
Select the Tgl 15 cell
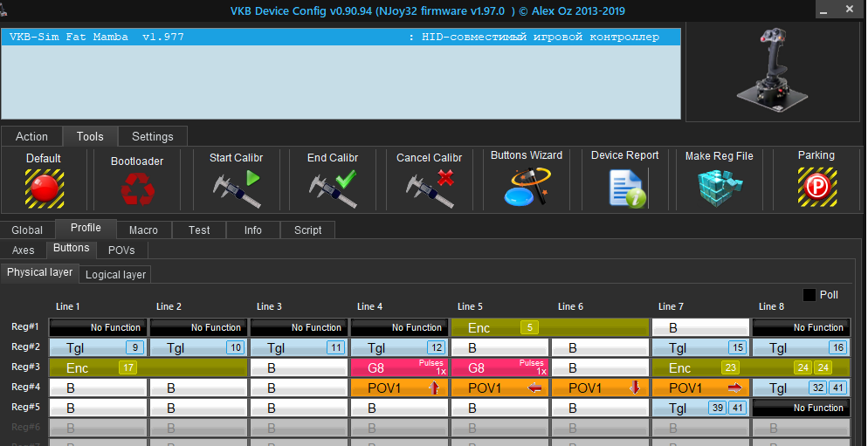[701, 347]
